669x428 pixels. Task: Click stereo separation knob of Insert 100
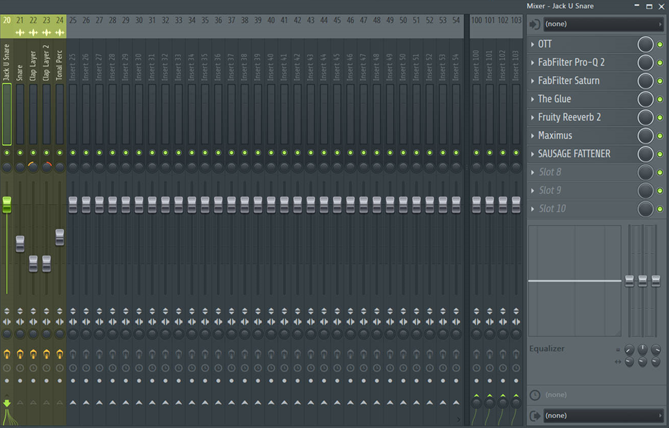pos(477,334)
